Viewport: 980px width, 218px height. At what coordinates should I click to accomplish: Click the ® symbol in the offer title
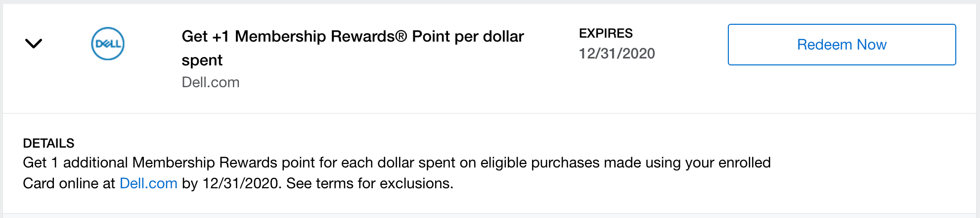click(401, 36)
